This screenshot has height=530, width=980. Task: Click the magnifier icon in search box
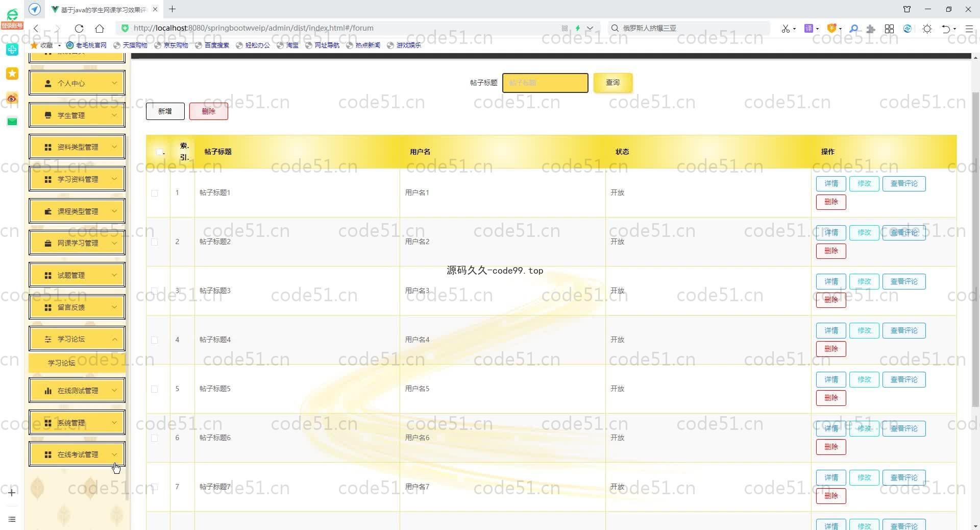[x=615, y=28]
